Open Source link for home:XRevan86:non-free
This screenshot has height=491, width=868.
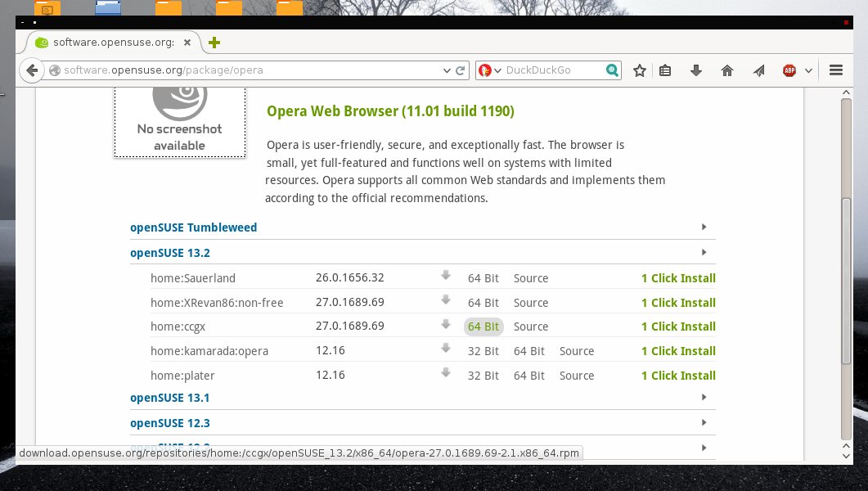tap(531, 303)
